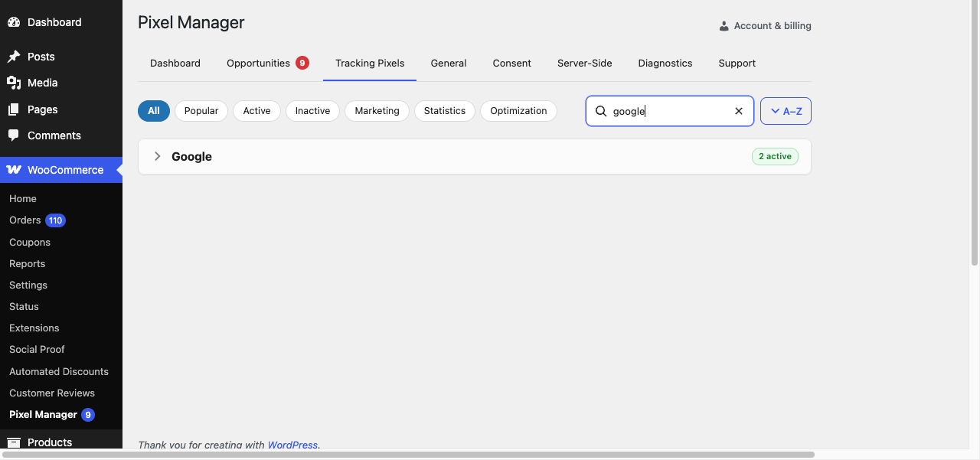Click the Orders 110 count badge

click(x=55, y=220)
